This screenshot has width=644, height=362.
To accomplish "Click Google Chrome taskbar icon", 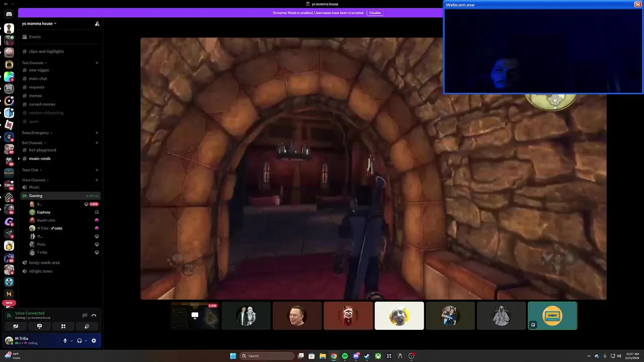I will 334,356.
